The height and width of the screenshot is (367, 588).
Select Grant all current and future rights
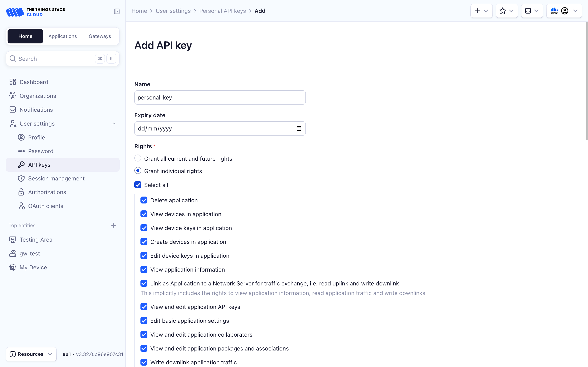(x=138, y=158)
